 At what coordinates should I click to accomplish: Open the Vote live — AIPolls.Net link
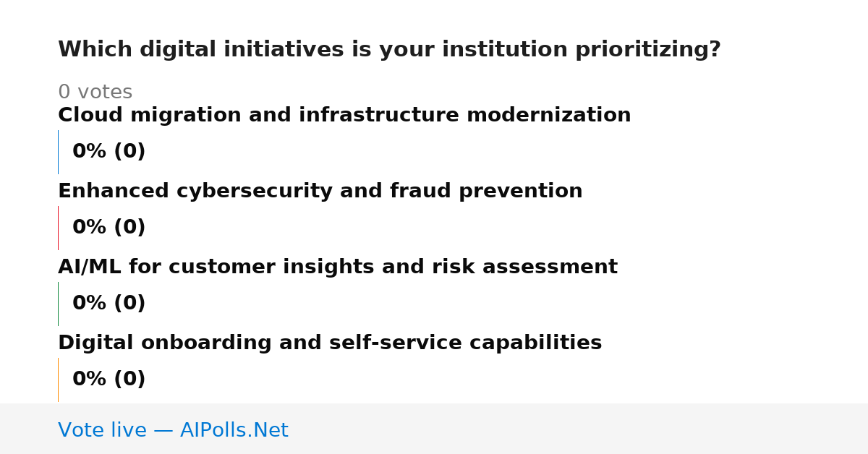click(173, 430)
